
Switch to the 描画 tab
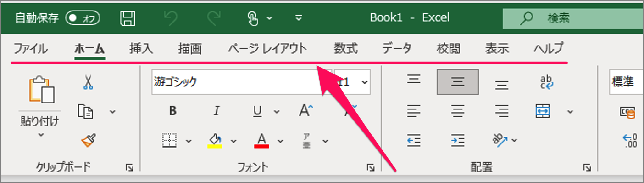coord(190,48)
